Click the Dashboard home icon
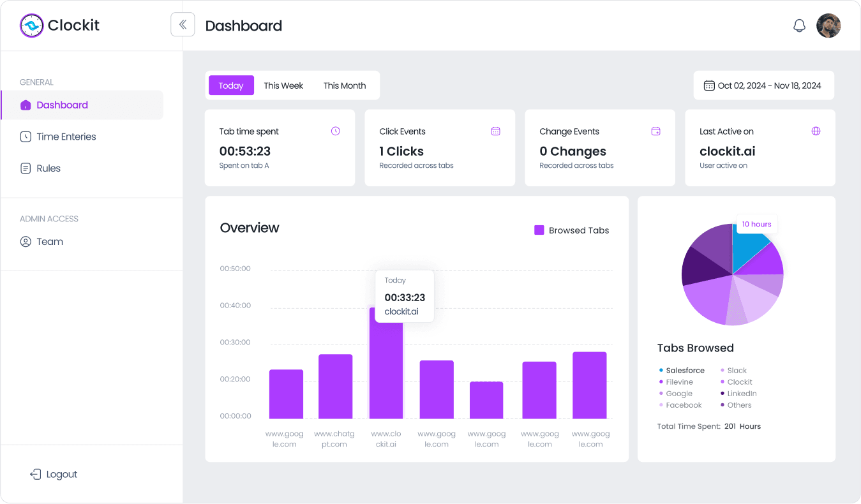Screen dimensions: 861x504 coord(26,105)
